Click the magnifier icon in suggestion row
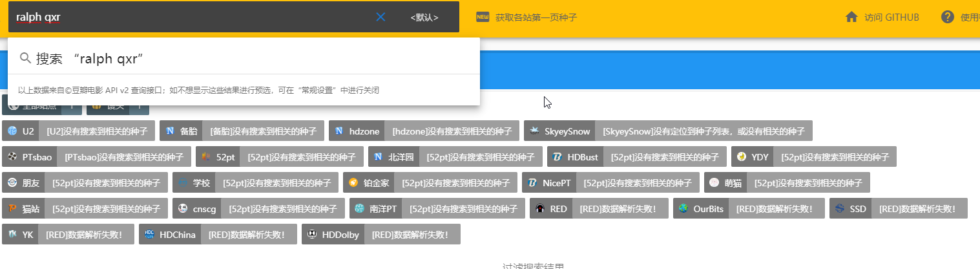 click(26, 58)
